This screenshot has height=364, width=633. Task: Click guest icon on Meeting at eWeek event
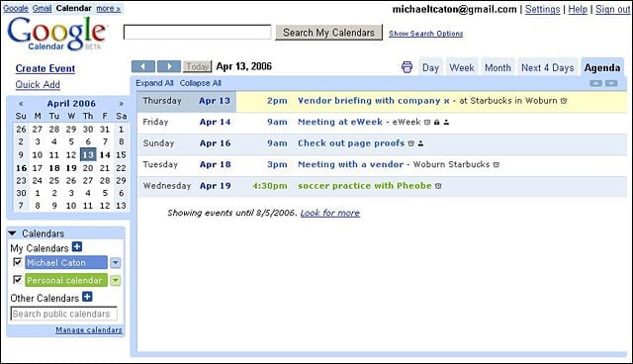[x=446, y=123]
